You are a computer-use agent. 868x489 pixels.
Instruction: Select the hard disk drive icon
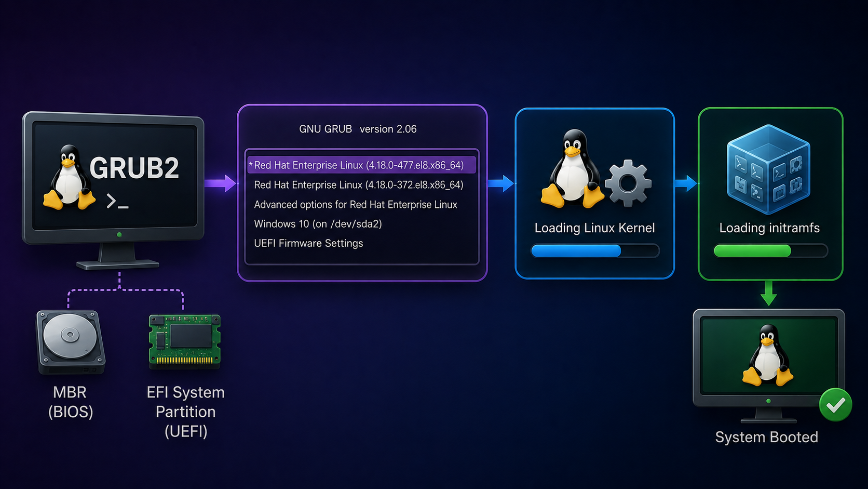point(71,342)
